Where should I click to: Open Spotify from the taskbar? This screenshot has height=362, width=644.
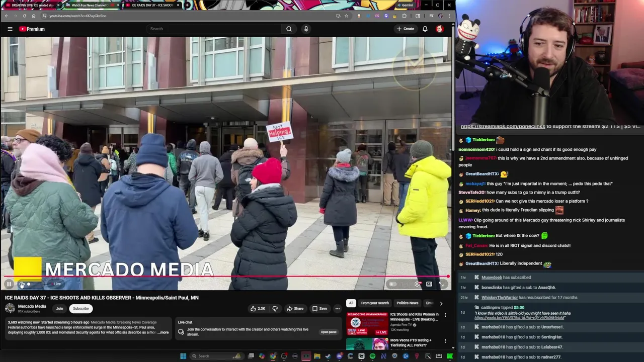tap(372, 356)
